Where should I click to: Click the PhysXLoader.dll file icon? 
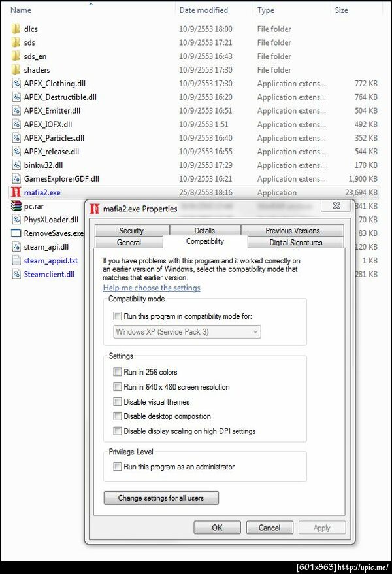coord(16,220)
